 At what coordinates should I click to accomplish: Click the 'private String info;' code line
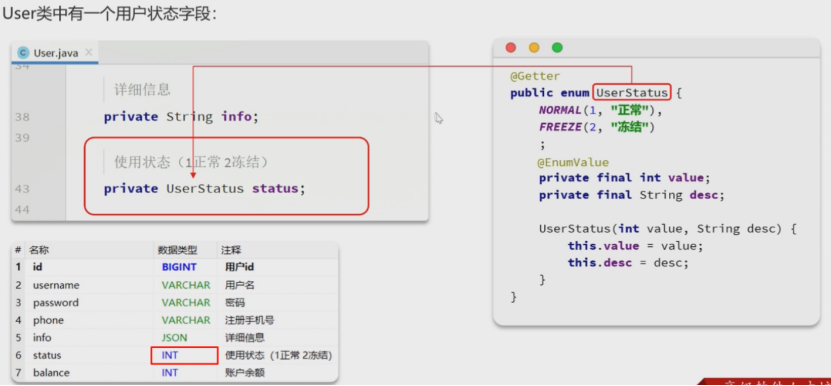click(181, 117)
